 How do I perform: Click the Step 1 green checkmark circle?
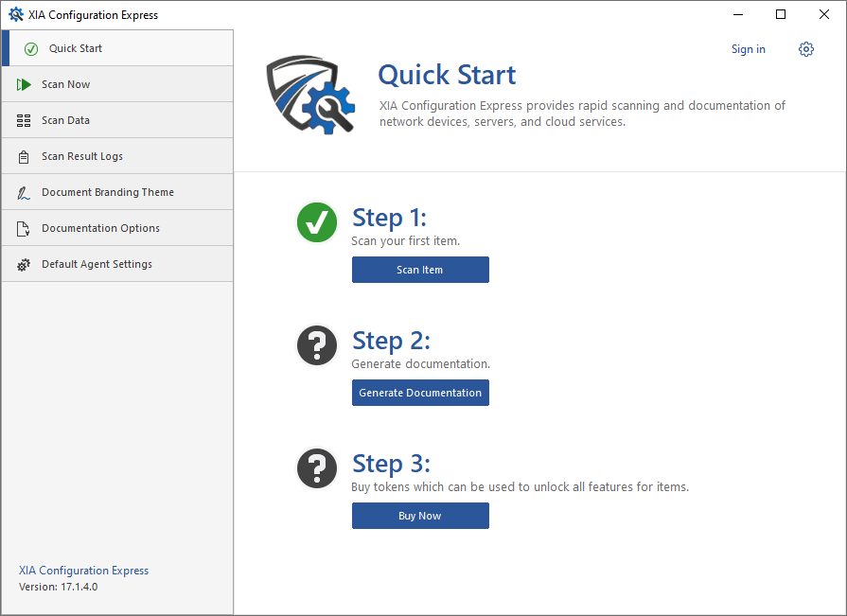[317, 222]
